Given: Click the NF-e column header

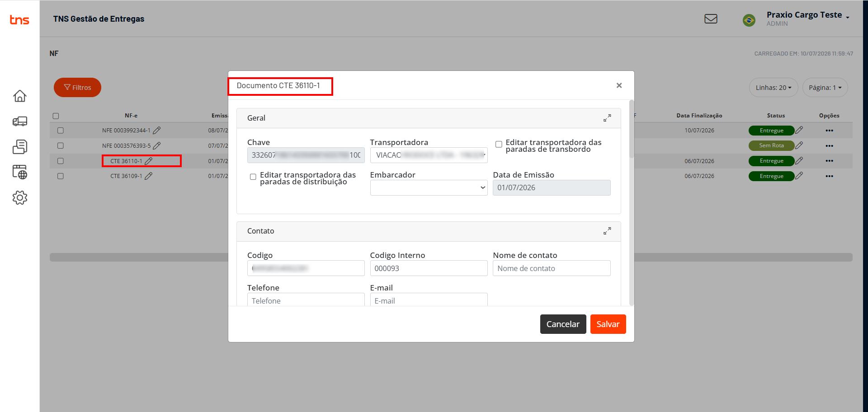Looking at the screenshot, I should [x=131, y=116].
